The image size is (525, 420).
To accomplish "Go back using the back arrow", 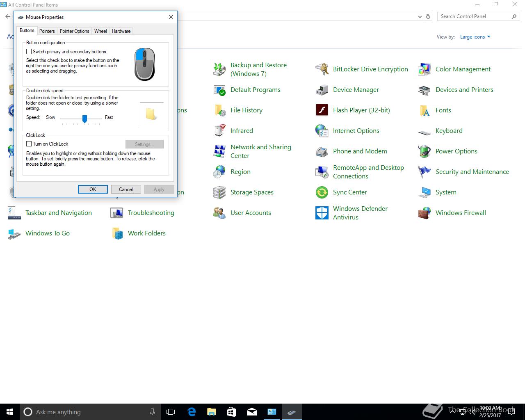I will click(x=8, y=17).
